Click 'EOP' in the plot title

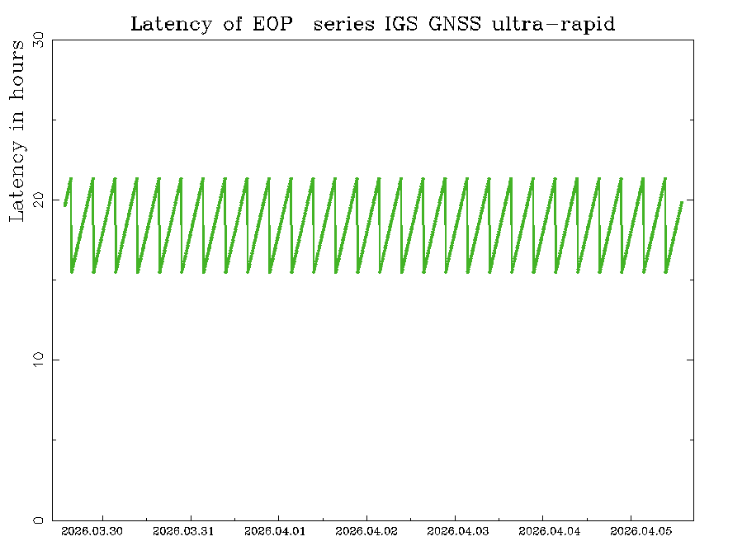[x=273, y=24]
